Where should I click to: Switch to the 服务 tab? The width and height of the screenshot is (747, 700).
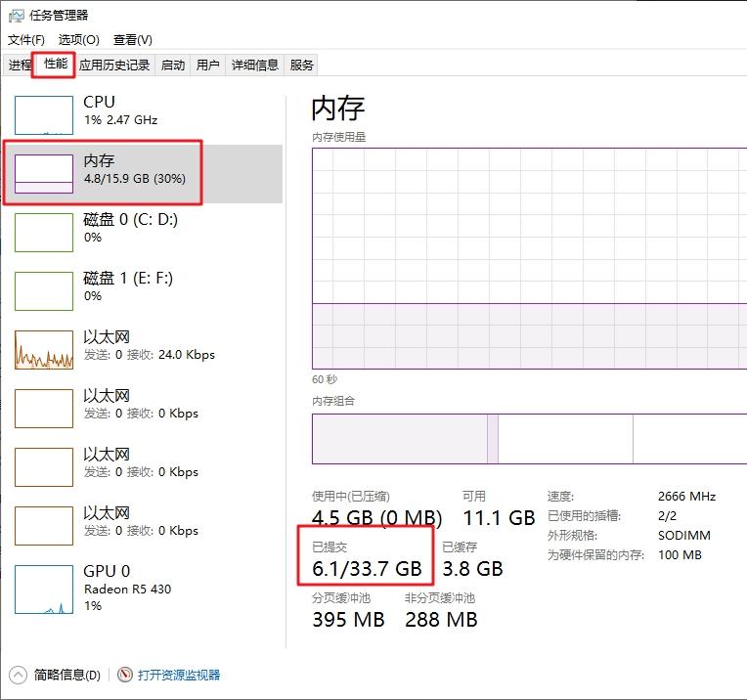[301, 65]
